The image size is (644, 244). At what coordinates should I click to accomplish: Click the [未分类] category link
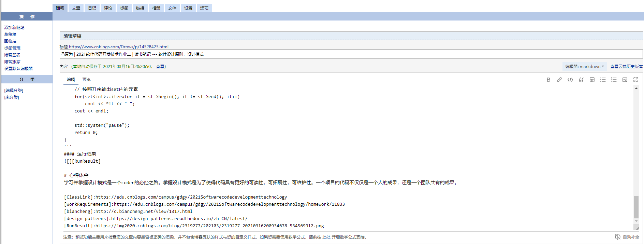pos(12,97)
